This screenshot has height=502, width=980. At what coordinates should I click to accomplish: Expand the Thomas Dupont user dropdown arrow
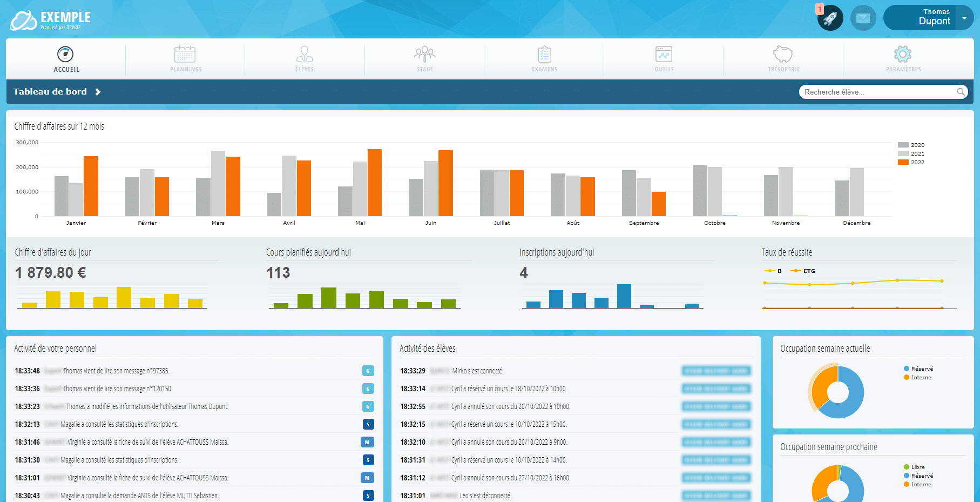click(x=964, y=18)
